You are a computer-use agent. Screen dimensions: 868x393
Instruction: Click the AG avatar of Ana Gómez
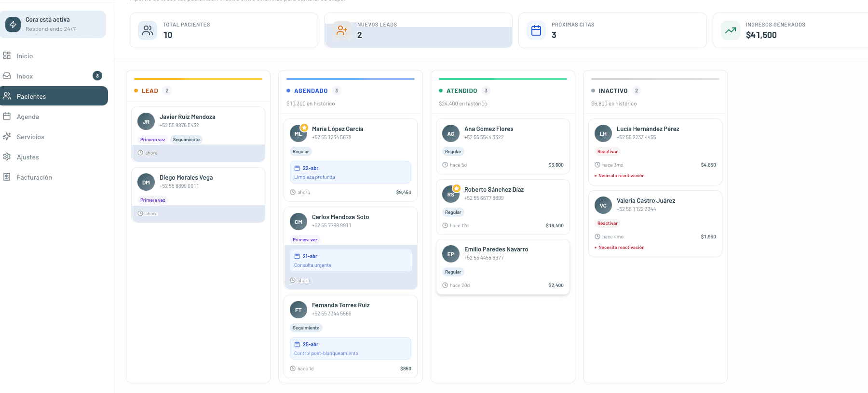(451, 134)
